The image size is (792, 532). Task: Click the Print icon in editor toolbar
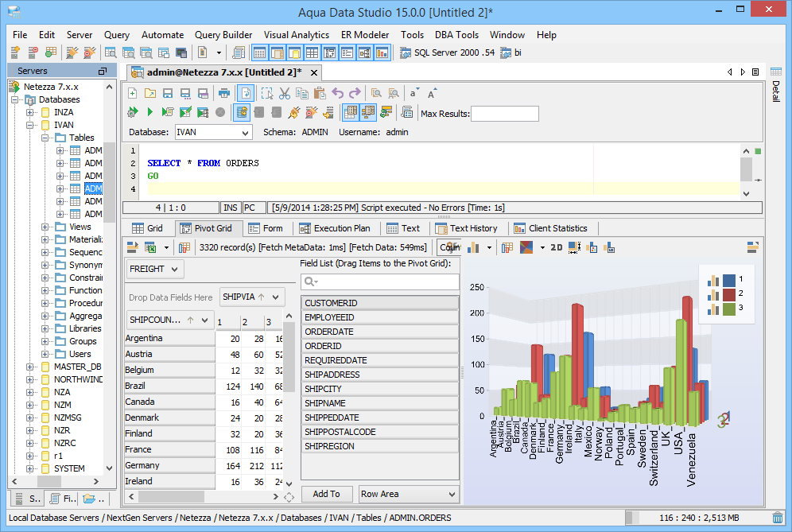click(x=223, y=94)
